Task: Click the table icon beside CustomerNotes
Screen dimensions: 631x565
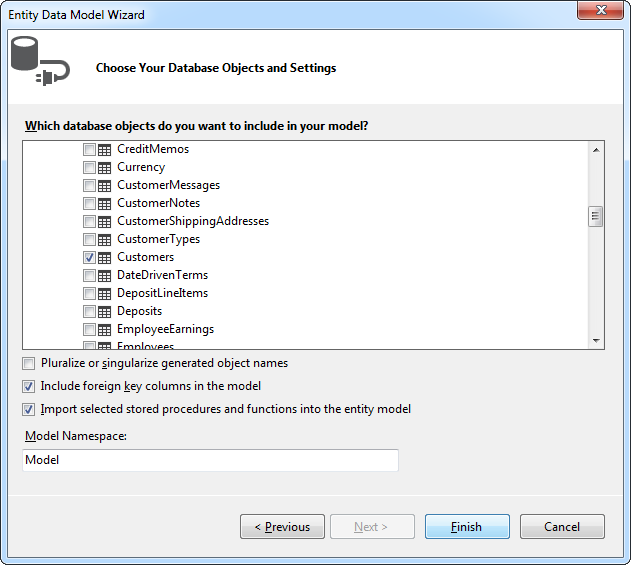Action: coord(105,203)
